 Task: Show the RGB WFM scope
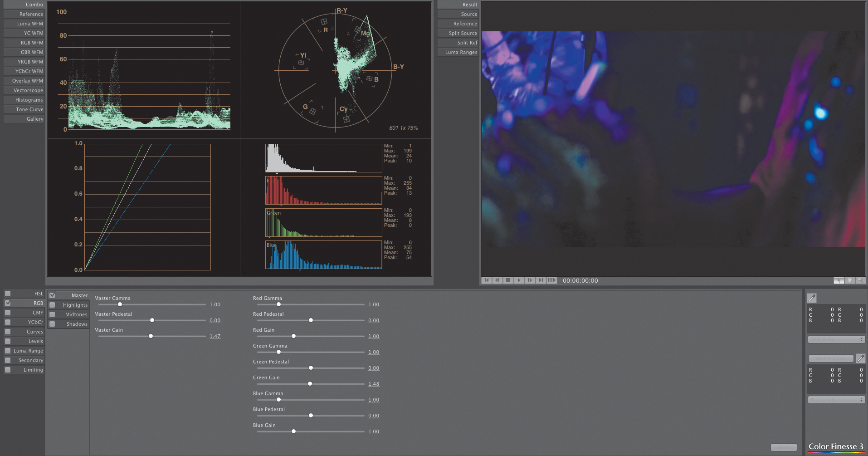24,43
